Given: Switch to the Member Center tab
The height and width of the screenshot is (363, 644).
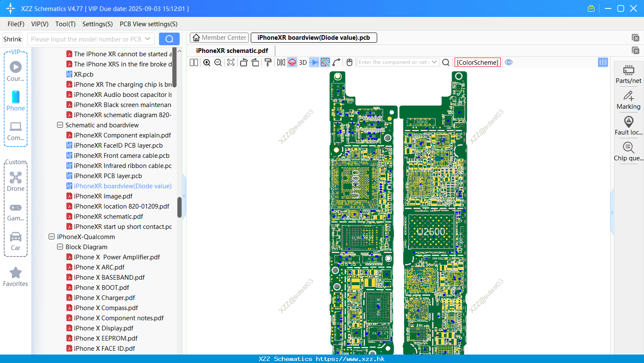Looking at the screenshot, I should [x=219, y=38].
